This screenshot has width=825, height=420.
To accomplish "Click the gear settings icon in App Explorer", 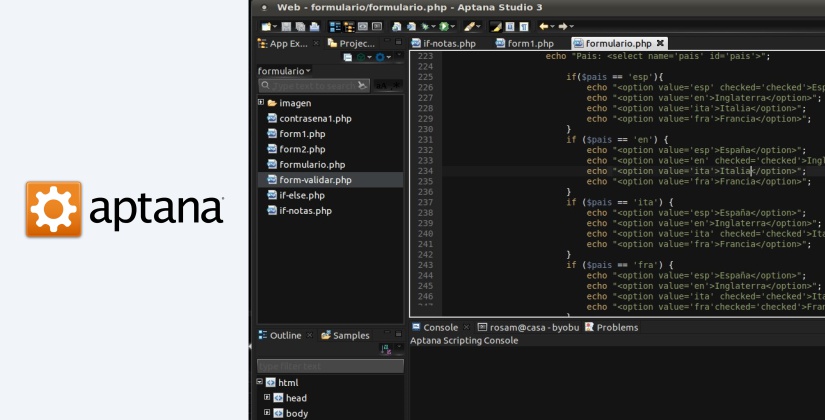I will point(380,57).
